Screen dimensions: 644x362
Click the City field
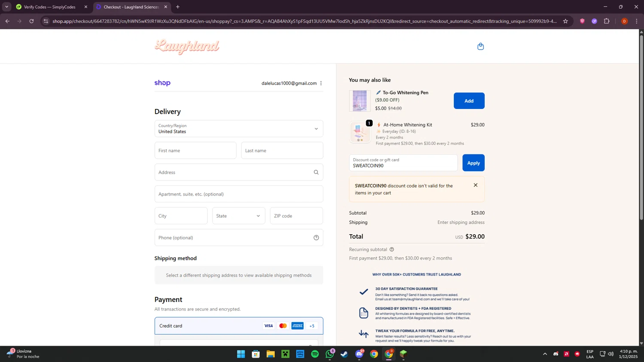pos(181,216)
